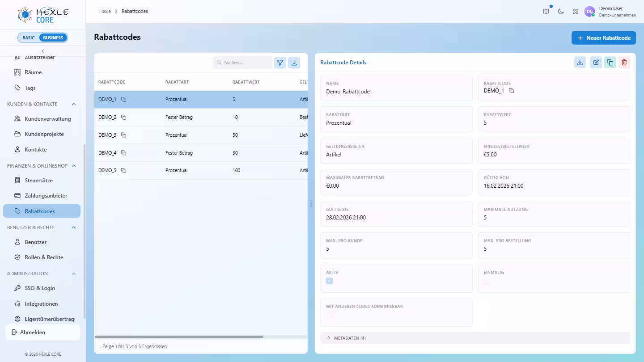The width and height of the screenshot is (644, 362).
Task: Click the horizontal scrollbar under the table
Action: pos(179,337)
